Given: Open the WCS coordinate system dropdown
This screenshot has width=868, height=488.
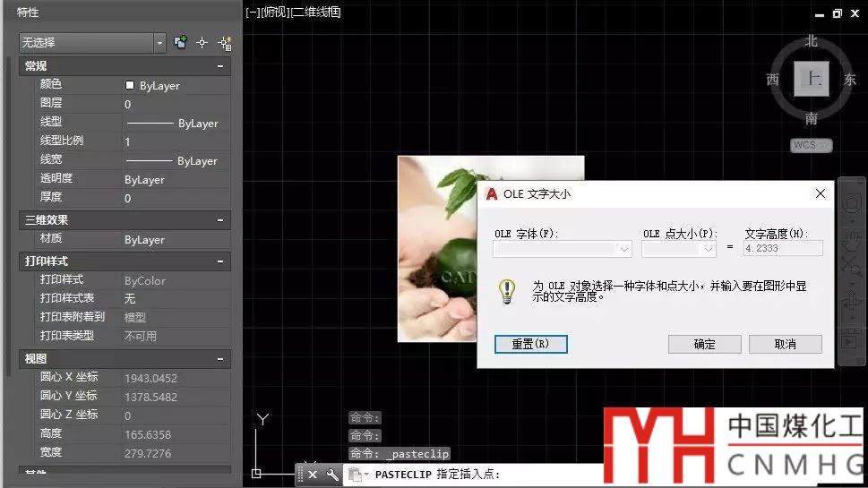Looking at the screenshot, I should pos(811,145).
